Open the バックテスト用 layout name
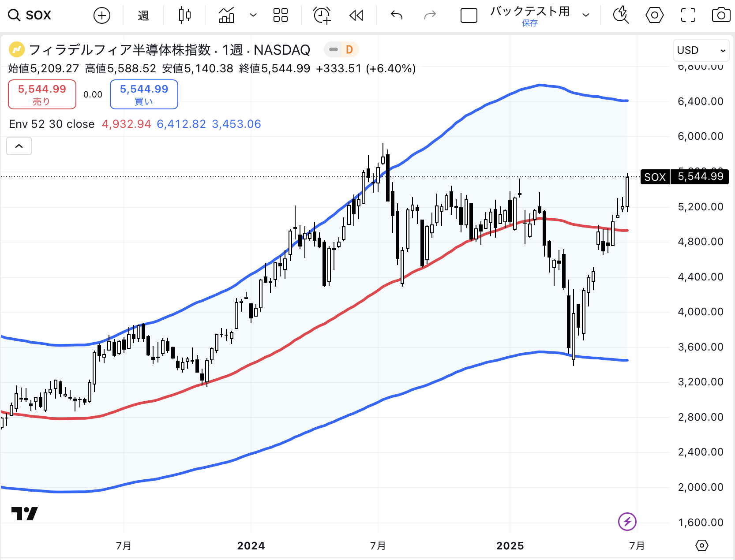Viewport: 735px width, 560px height. tap(530, 11)
